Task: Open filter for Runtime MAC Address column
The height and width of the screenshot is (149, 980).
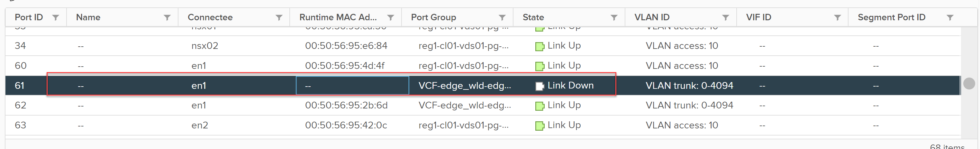Action: [390, 17]
